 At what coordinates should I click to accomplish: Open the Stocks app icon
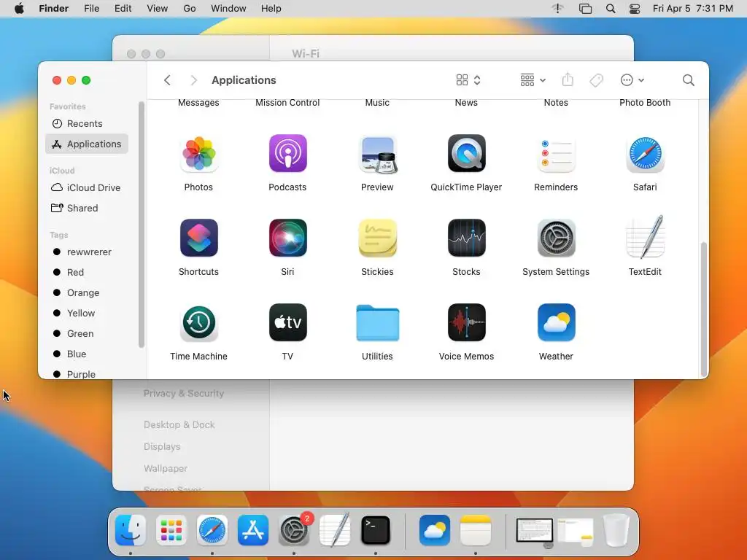coord(466,238)
